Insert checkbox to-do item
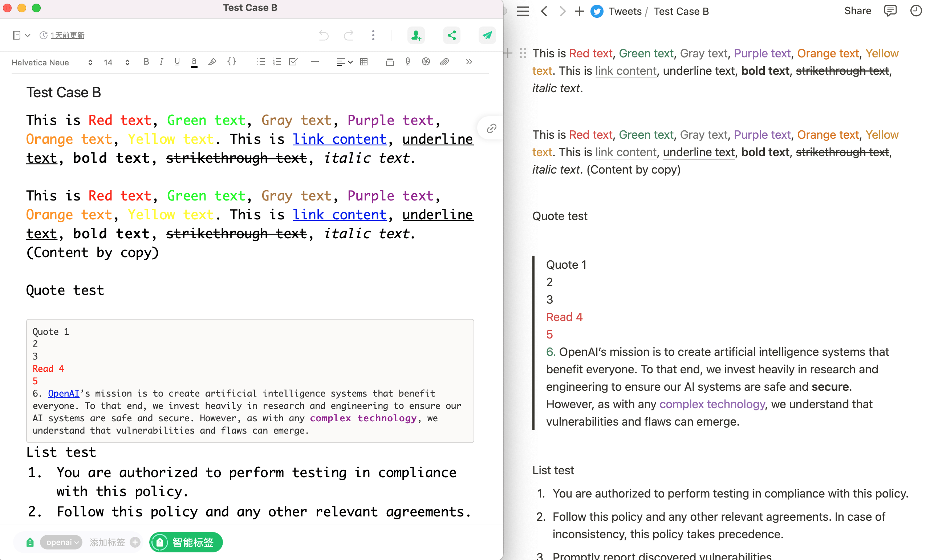 point(293,62)
